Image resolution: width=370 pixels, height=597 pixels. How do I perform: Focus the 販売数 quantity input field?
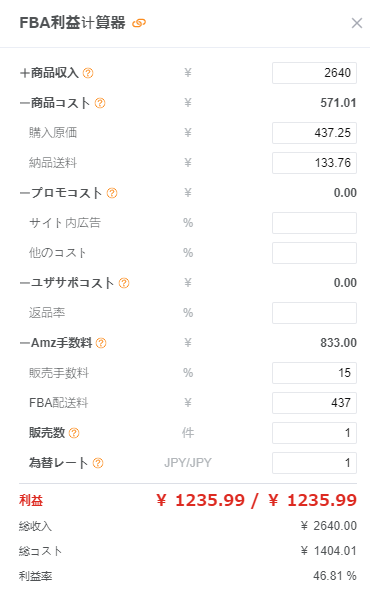click(x=314, y=433)
